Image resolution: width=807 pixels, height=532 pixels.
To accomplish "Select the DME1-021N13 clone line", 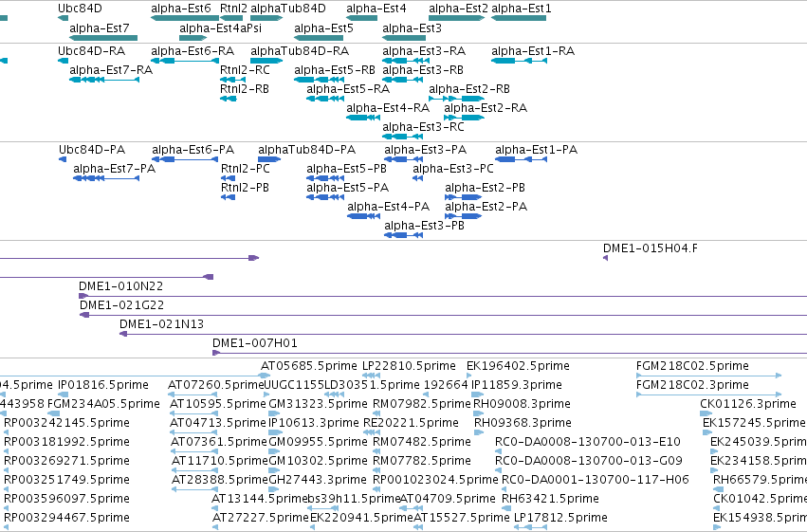I will pos(463,334).
